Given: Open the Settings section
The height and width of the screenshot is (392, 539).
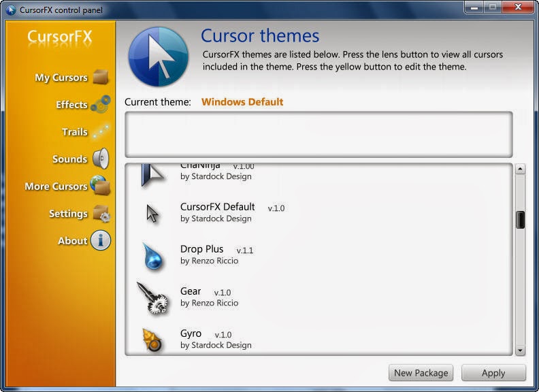Looking at the screenshot, I should tap(69, 214).
